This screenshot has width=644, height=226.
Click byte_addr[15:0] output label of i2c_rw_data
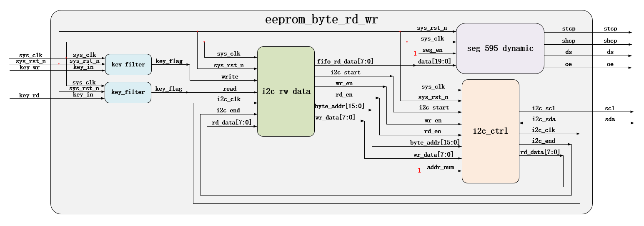click(340, 106)
